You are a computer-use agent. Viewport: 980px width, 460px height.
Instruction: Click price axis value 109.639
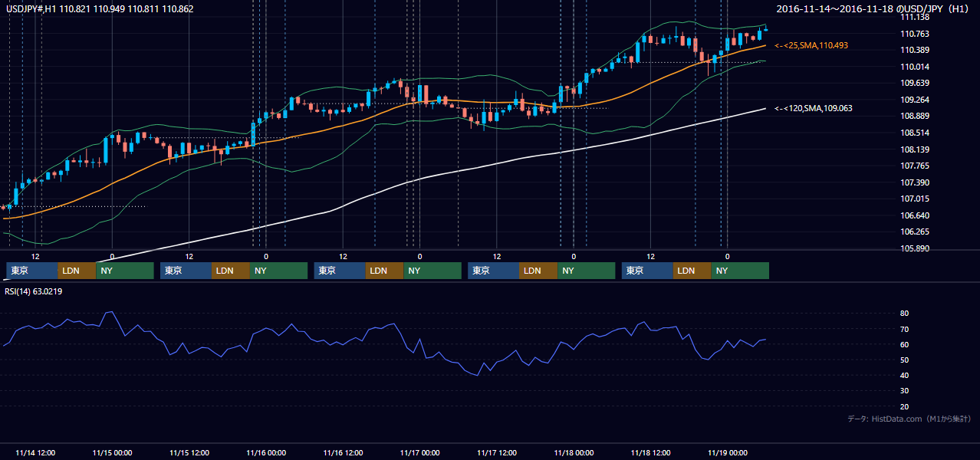916,83
